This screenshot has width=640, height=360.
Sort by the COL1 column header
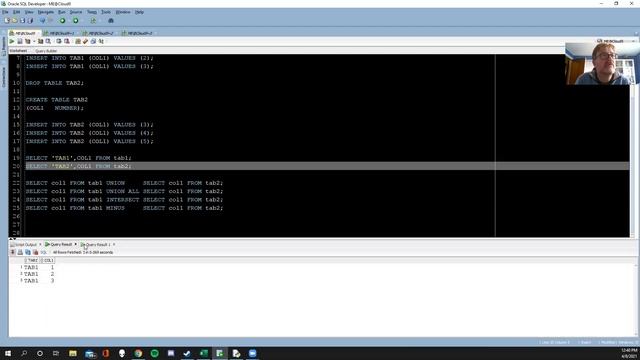47,260
